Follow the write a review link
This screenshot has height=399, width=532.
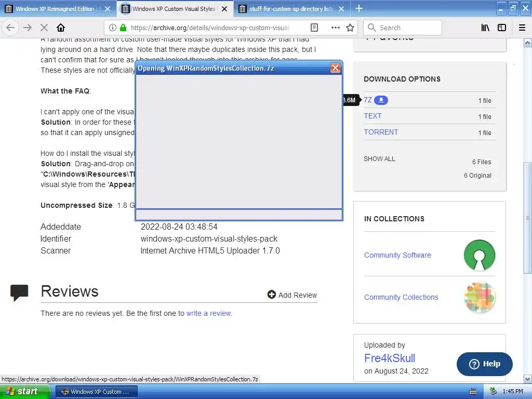click(x=209, y=313)
